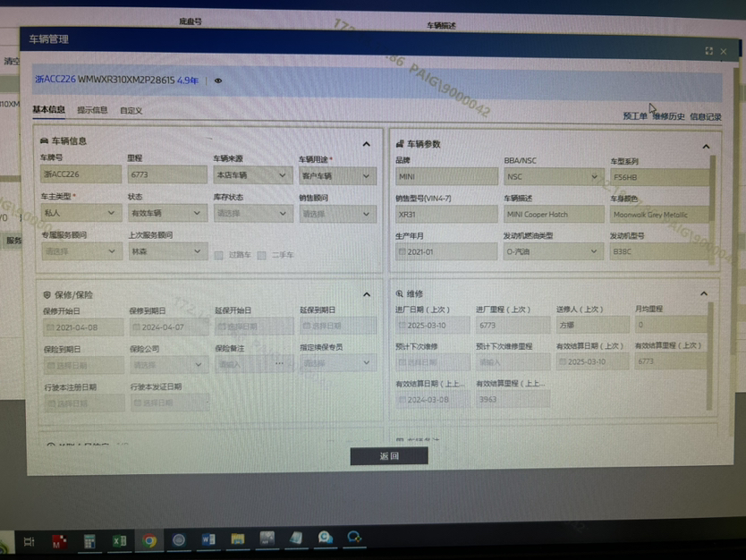Image resolution: width=746 pixels, height=560 pixels.
Task: Tick the 过路车 checkbox
Action: pos(218,255)
